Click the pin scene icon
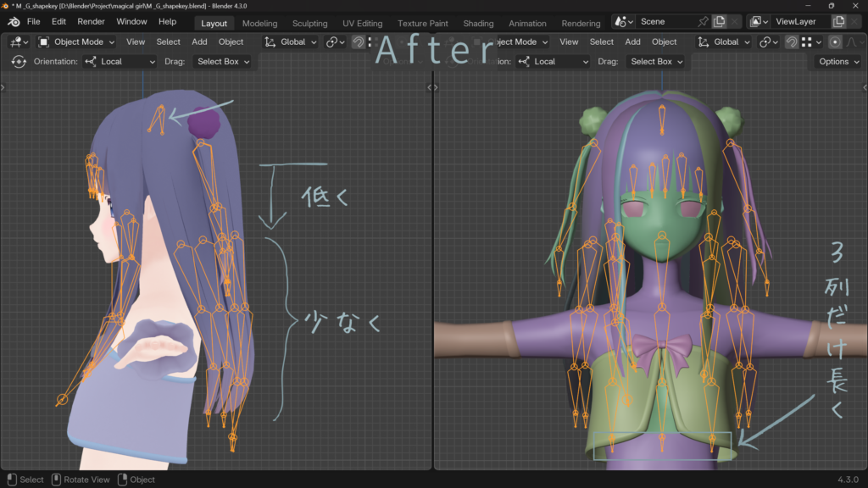This screenshot has width=868, height=488. pos(703,21)
